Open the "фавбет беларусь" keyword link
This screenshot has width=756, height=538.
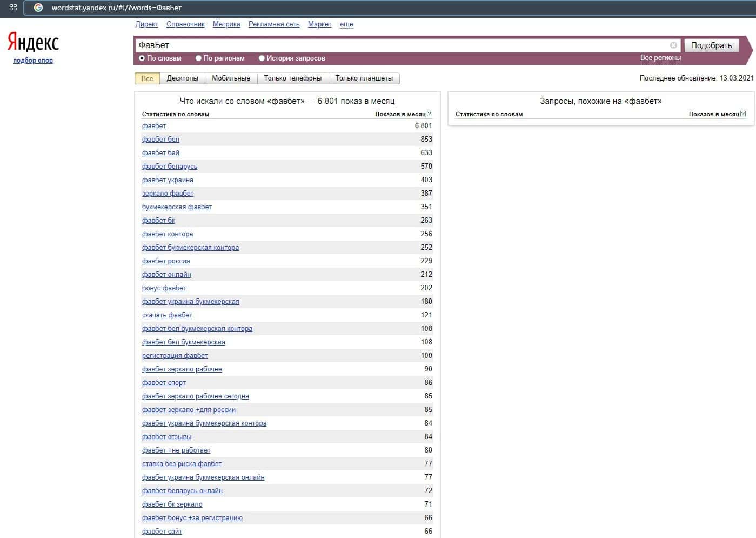(169, 167)
